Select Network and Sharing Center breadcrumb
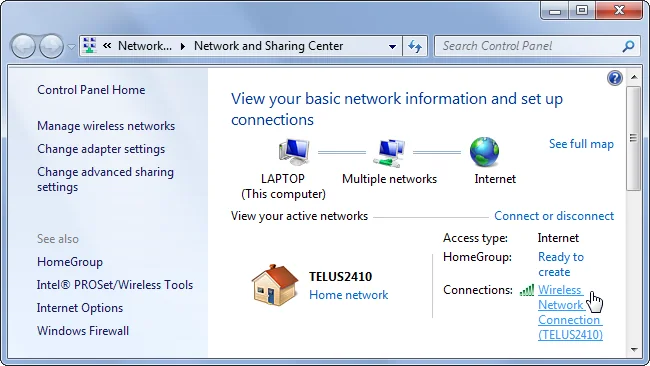 point(268,46)
